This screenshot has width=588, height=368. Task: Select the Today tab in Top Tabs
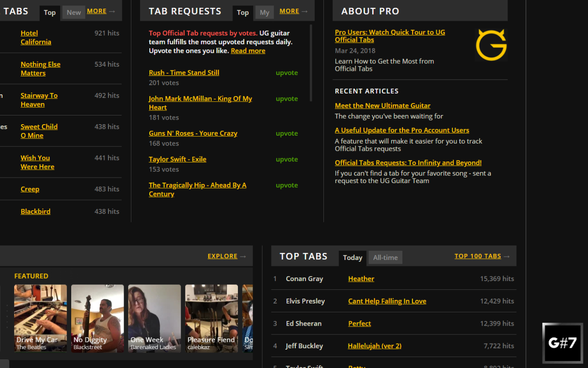tap(352, 258)
